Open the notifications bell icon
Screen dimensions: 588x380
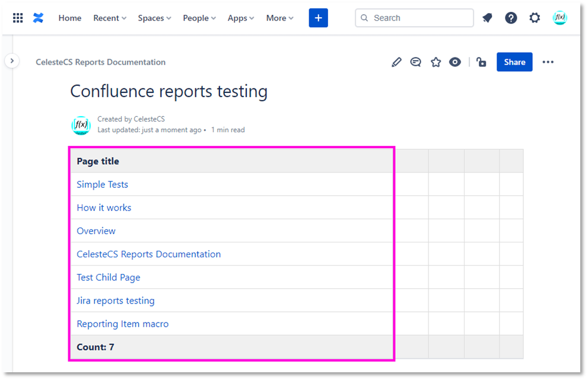pyautogui.click(x=487, y=18)
